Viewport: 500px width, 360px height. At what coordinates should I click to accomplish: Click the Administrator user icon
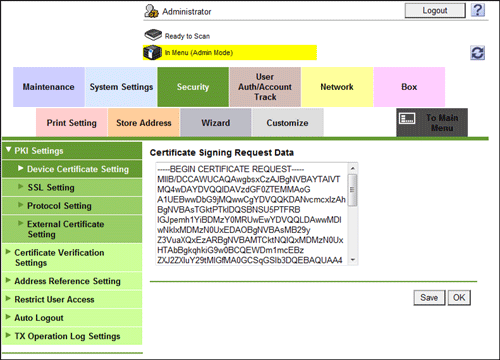[151, 11]
